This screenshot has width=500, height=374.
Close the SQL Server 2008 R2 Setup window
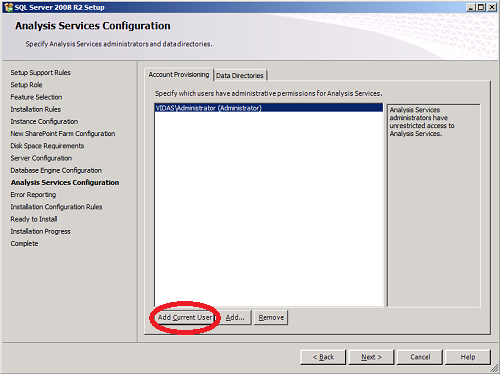(x=492, y=7)
